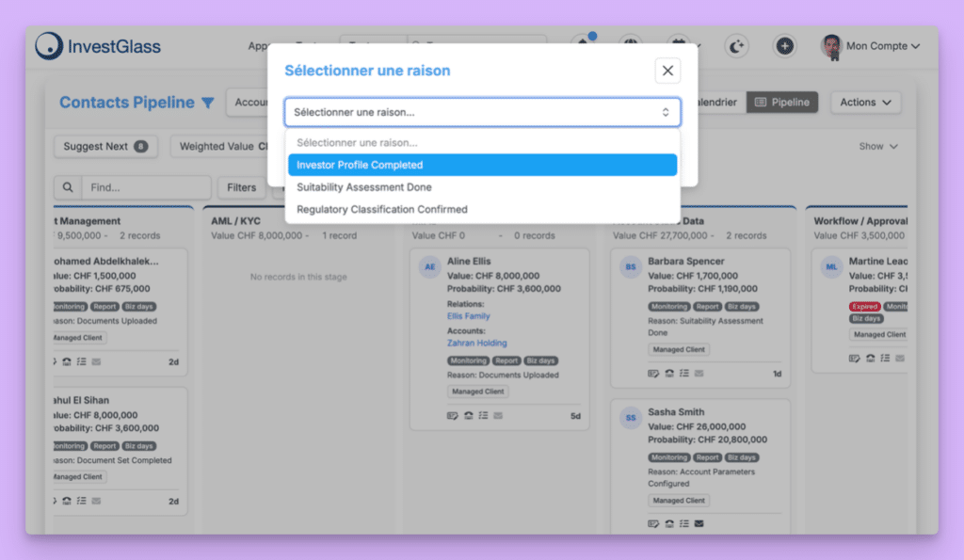964x560 pixels.
Task: Click the Suggest Next button
Action: (x=105, y=146)
